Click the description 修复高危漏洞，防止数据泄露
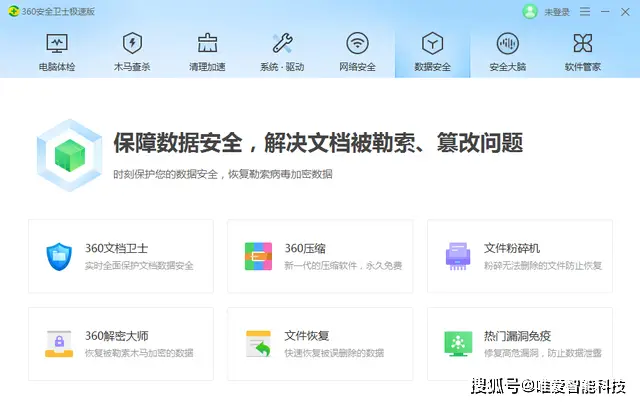This screenshot has height=403, width=640. point(543,353)
